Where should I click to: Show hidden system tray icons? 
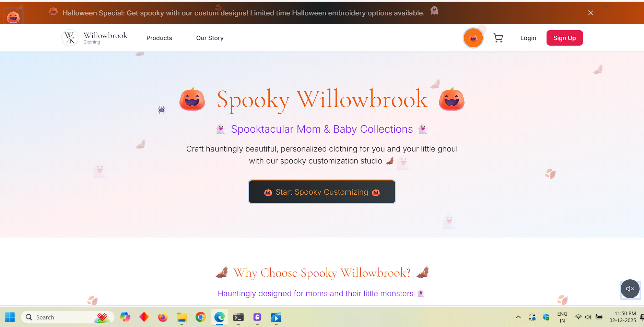point(518,317)
